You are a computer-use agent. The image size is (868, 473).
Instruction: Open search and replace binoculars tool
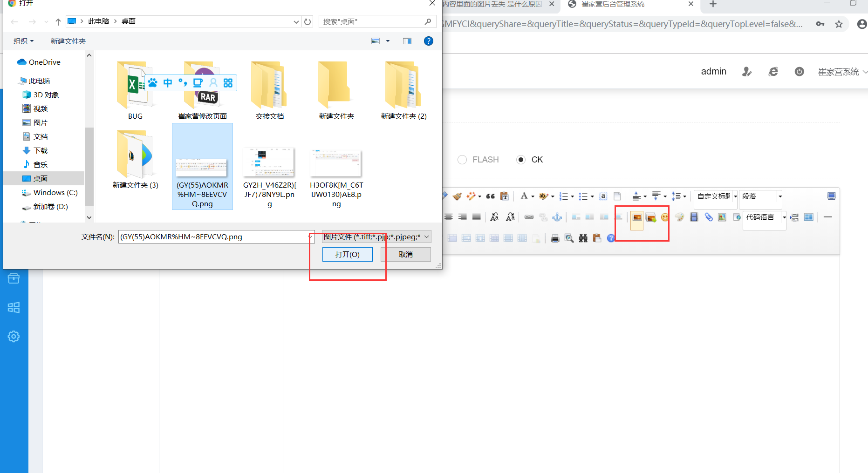click(583, 238)
